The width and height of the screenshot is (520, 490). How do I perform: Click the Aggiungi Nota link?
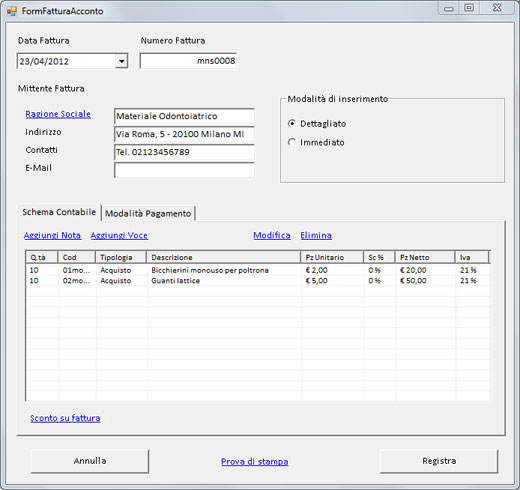pos(52,235)
